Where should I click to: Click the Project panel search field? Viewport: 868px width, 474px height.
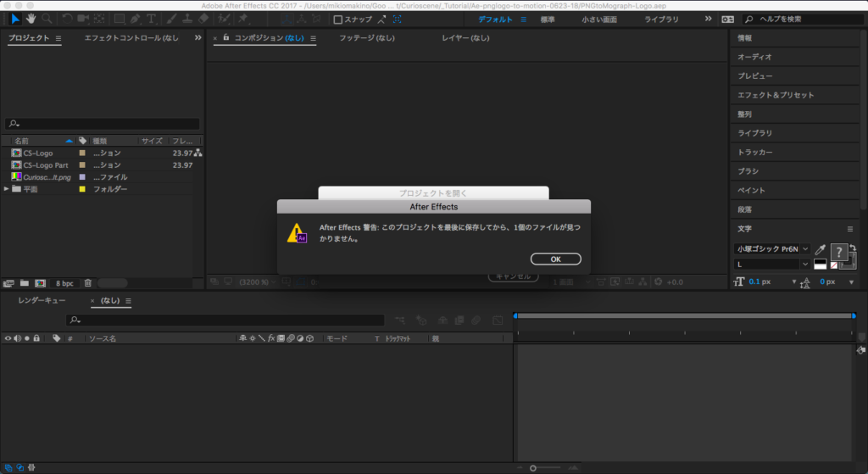point(102,124)
